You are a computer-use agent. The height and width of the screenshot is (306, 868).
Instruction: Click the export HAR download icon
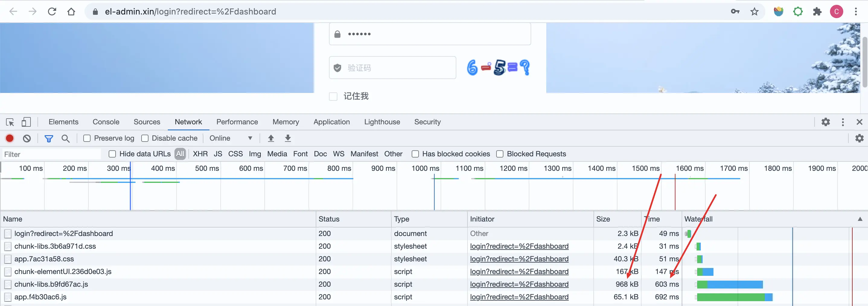(288, 138)
